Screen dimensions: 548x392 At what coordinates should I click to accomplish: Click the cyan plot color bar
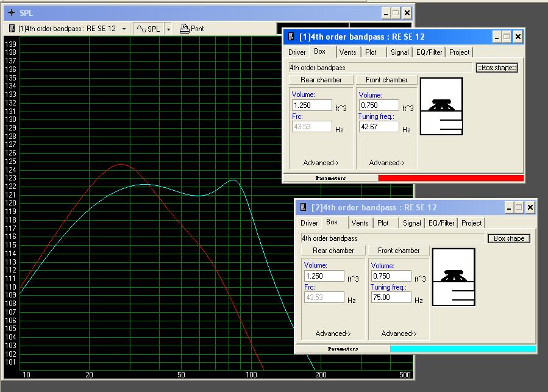point(463,349)
